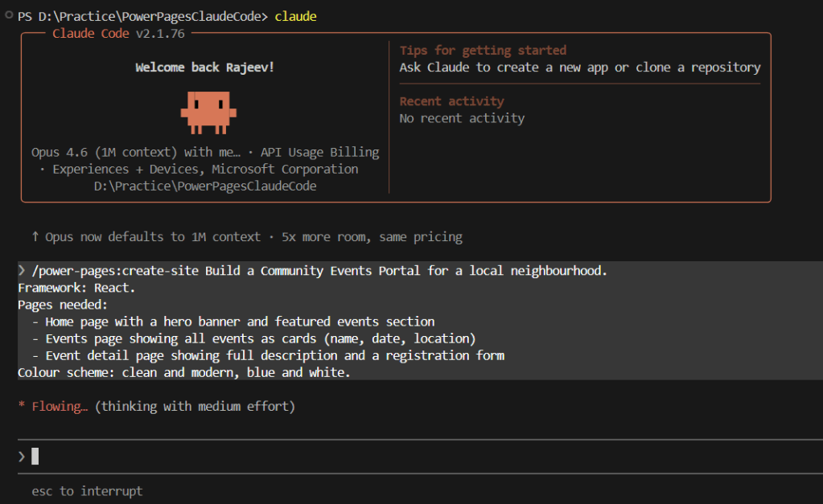Click the orange asterisk spinner beside Flowing
The image size is (823, 504).
click(x=22, y=407)
